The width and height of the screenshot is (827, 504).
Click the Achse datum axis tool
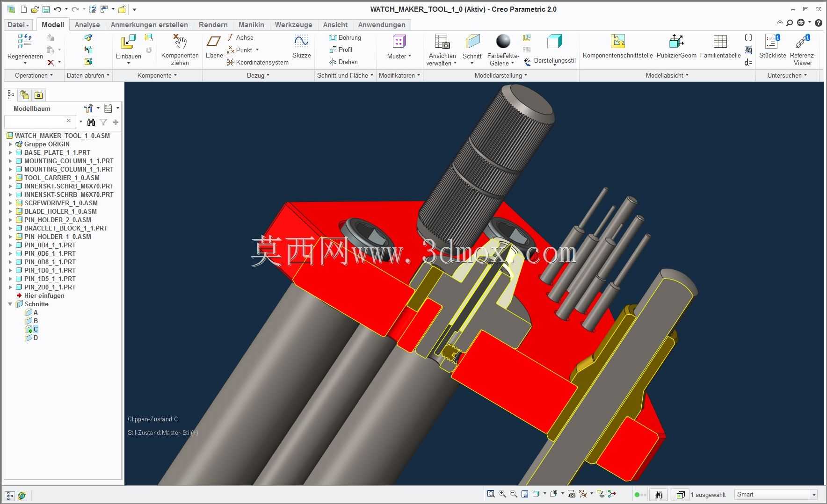[240, 37]
